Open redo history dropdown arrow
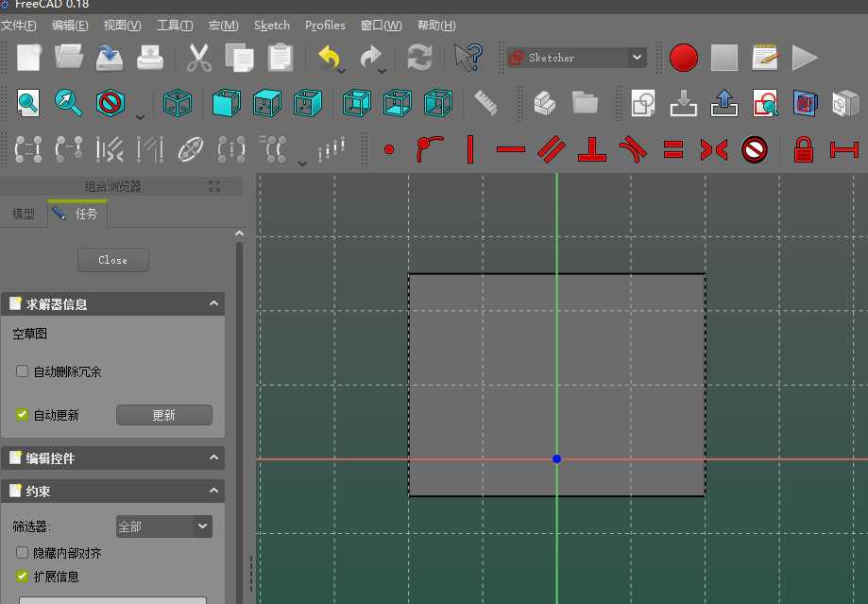868x604 pixels. 383,71
